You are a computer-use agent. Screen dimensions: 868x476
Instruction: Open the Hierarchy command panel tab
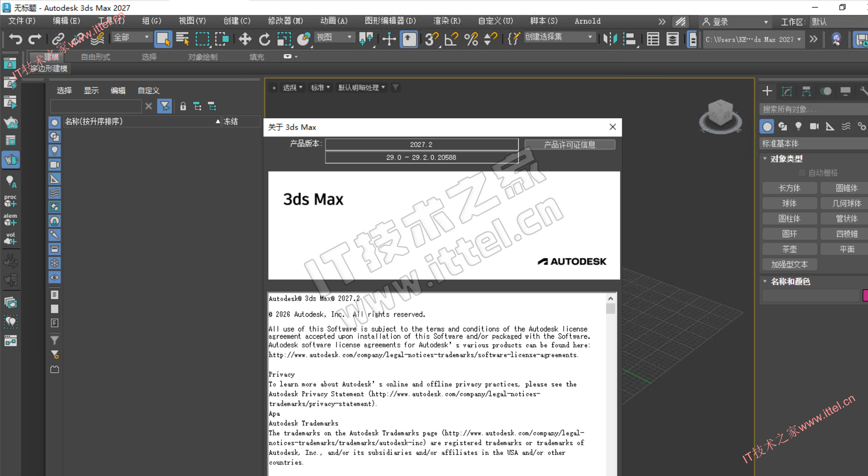point(806,91)
